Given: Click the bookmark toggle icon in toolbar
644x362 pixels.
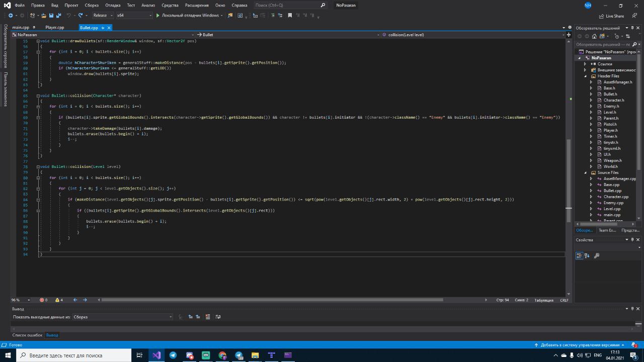Looking at the screenshot, I should pyautogui.click(x=290, y=16).
